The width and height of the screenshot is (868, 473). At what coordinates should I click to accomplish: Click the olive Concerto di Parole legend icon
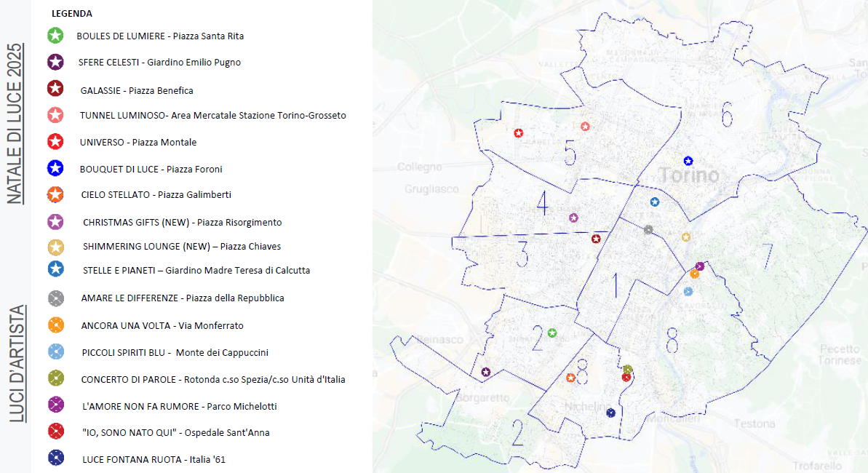pos(55,378)
